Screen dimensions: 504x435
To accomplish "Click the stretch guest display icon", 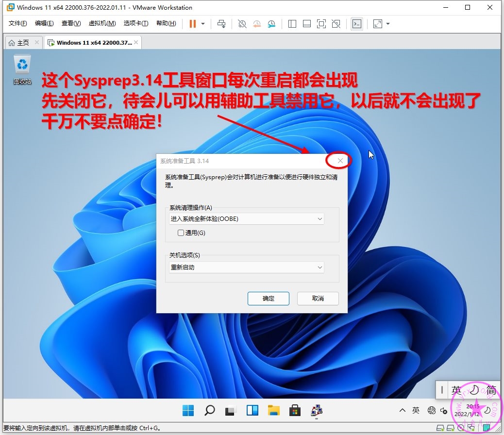I will [378, 24].
